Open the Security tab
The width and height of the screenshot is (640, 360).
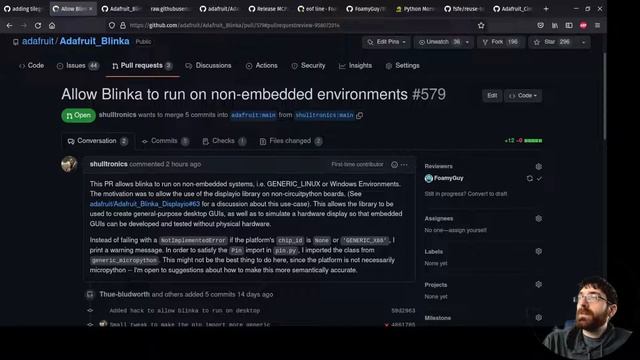tap(308, 66)
